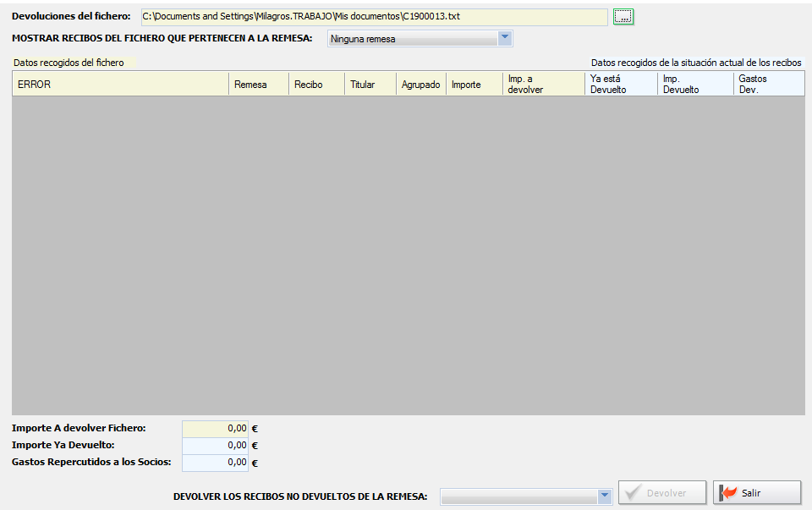Click the file path input field
This screenshot has width=812, height=510.
pos(374,17)
